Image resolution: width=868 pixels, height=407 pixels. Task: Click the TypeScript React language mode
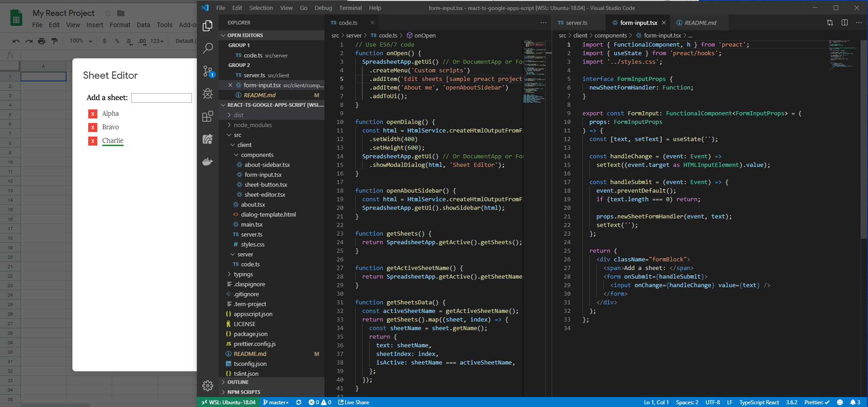click(759, 402)
